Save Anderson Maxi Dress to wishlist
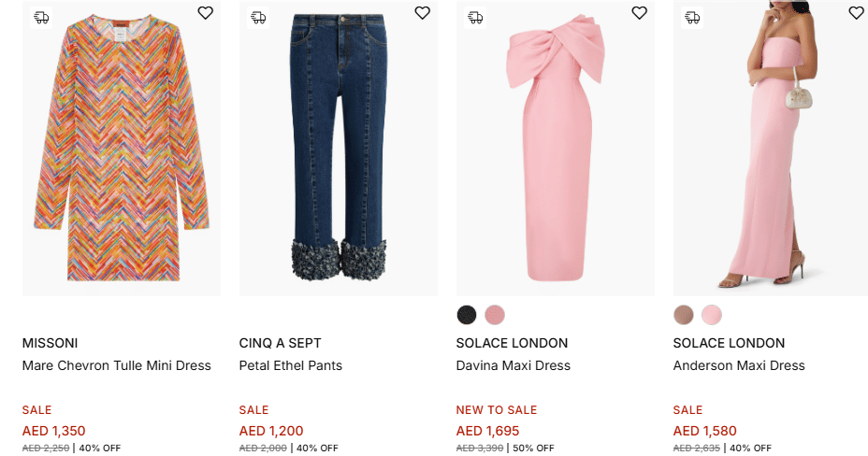This screenshot has height=456, width=868. (856, 13)
